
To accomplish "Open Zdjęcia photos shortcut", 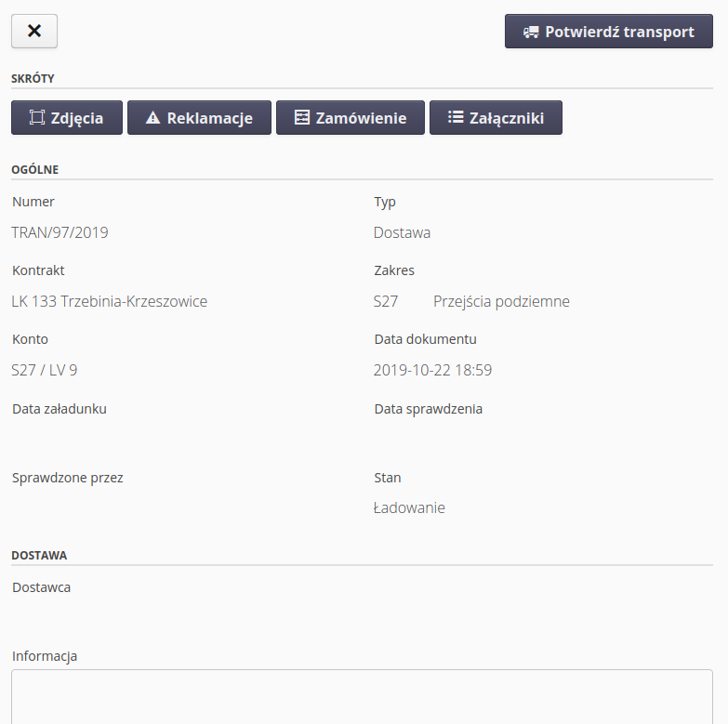I will pos(67,118).
